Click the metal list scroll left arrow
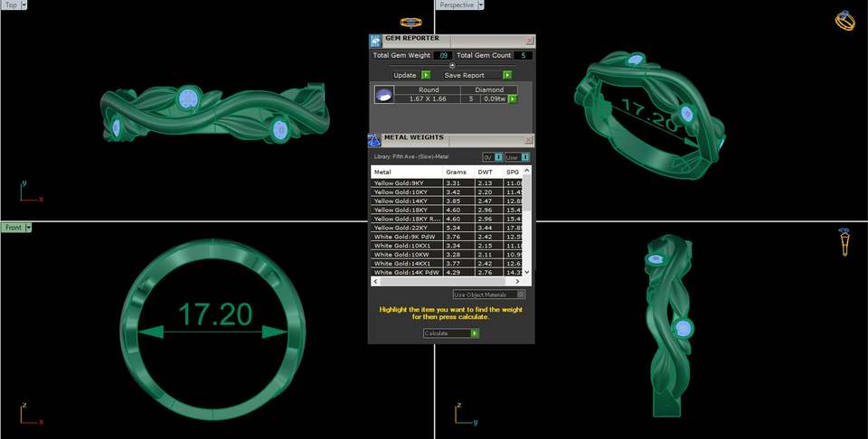This screenshot has width=868, height=439. click(375, 282)
